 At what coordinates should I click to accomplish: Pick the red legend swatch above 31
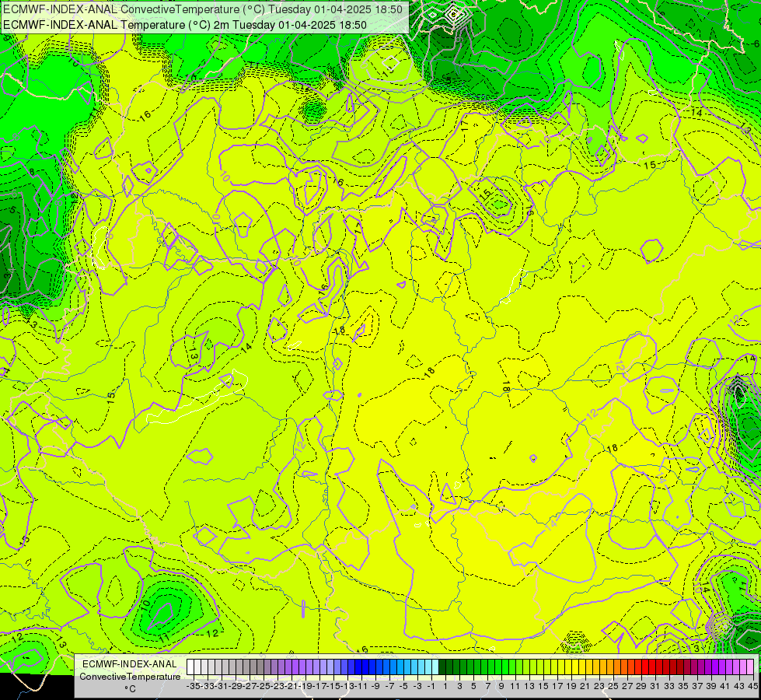[x=653, y=667]
